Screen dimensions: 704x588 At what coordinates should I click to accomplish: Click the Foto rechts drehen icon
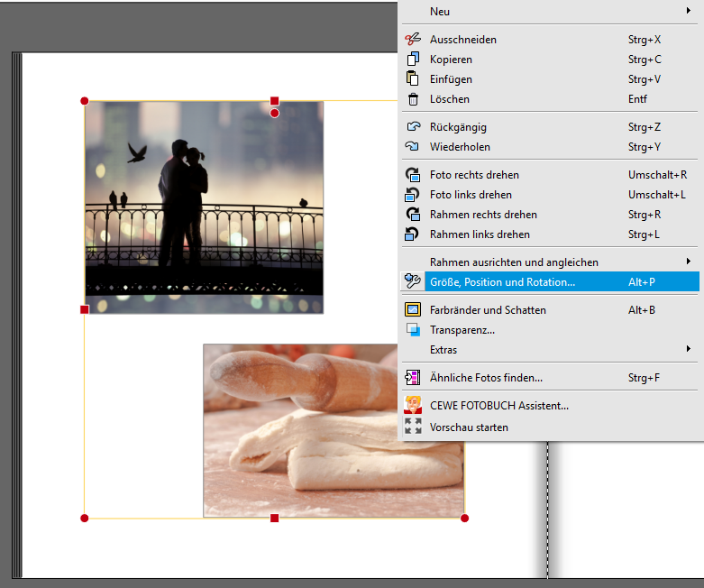pyautogui.click(x=413, y=175)
